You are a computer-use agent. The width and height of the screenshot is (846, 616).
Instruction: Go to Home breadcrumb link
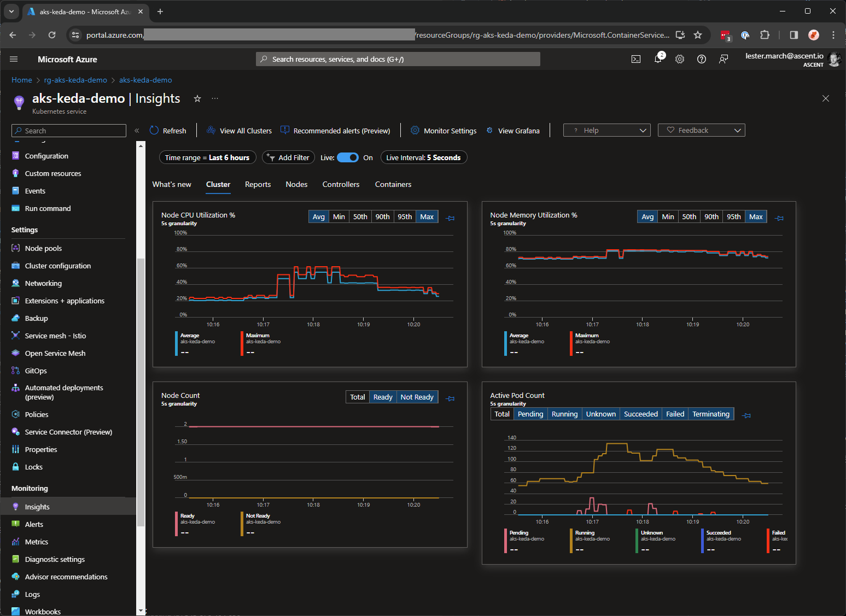22,80
